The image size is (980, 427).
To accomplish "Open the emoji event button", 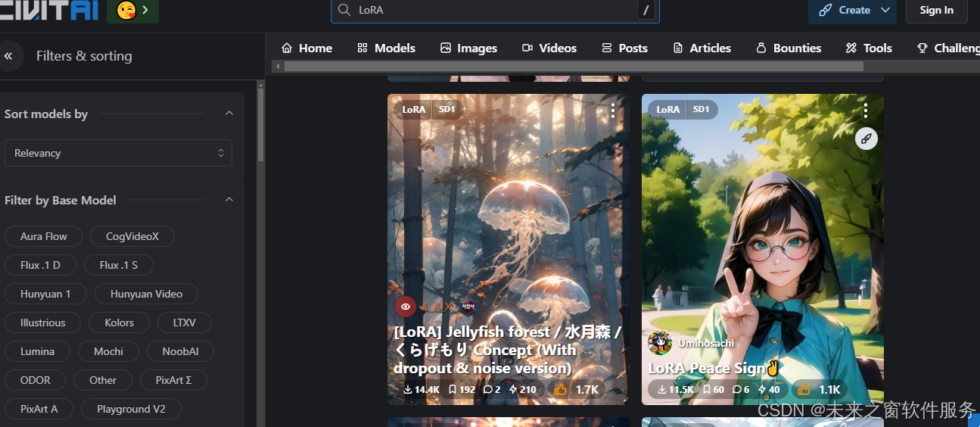I will [x=132, y=11].
